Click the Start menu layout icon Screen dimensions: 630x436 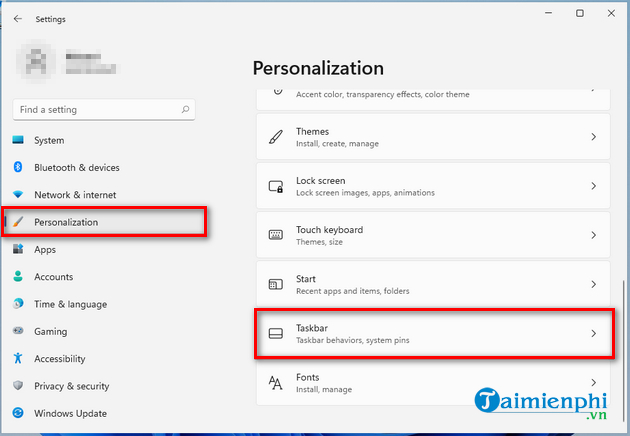point(276,285)
